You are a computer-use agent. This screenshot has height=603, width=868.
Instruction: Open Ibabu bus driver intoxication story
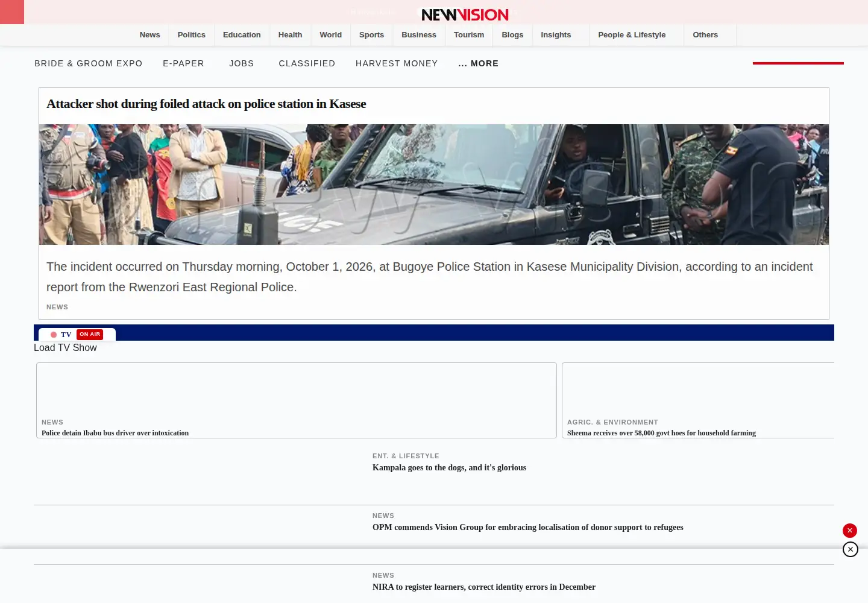click(x=115, y=433)
